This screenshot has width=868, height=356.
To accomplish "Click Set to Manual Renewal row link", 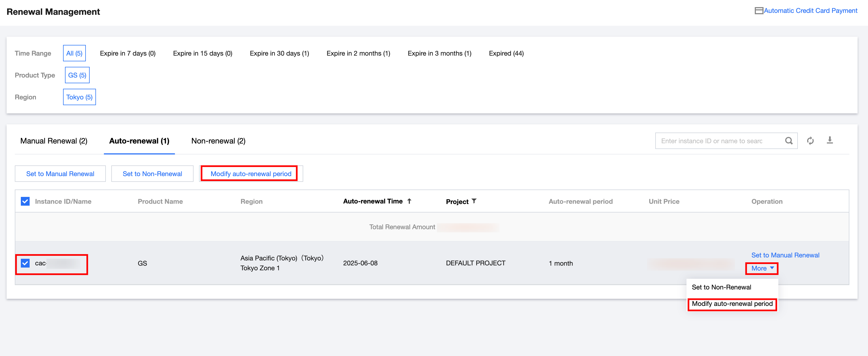I will 785,255.
